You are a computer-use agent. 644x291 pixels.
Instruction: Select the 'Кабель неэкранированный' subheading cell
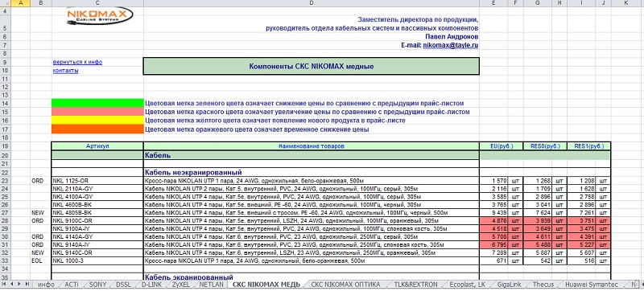pos(312,173)
